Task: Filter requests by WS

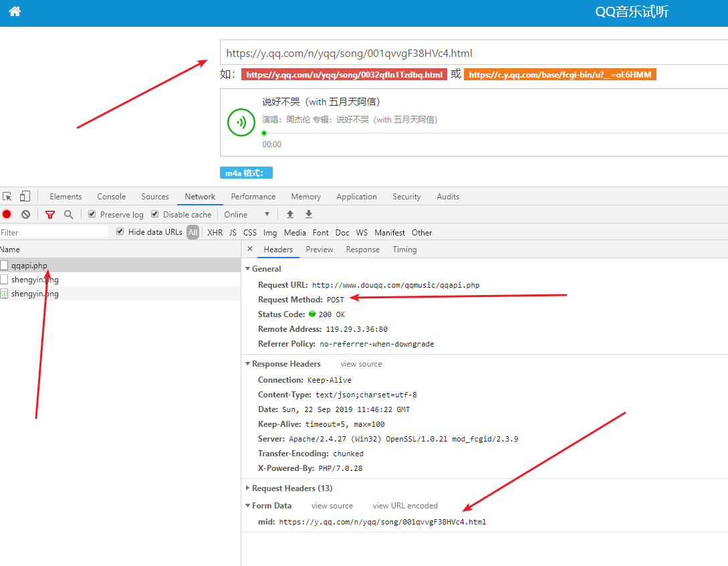Action: tap(362, 232)
